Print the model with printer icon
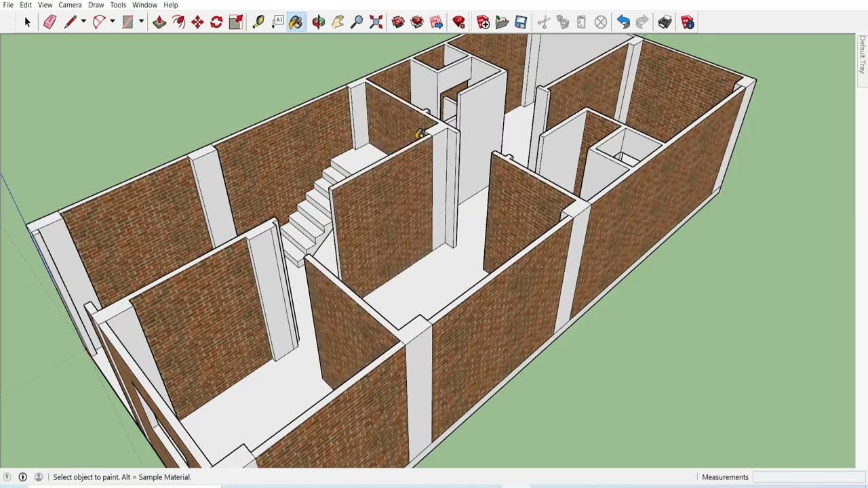The width and height of the screenshot is (868, 488). 665,22
